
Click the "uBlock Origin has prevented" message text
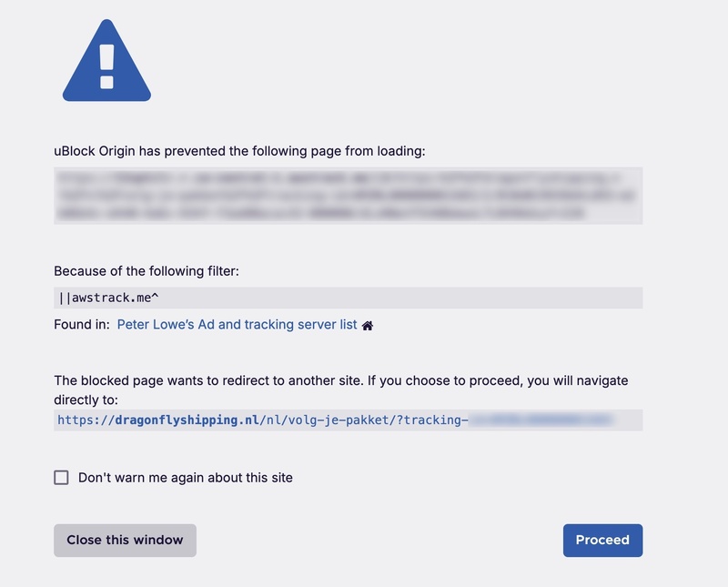tap(239, 150)
